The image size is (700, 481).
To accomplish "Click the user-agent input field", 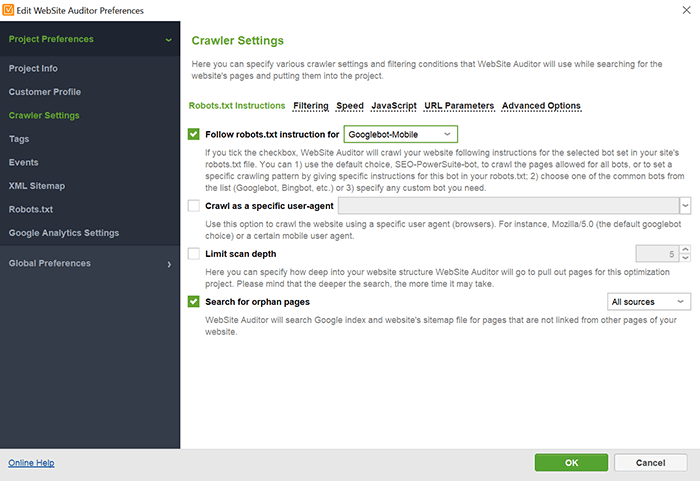I will (x=508, y=205).
